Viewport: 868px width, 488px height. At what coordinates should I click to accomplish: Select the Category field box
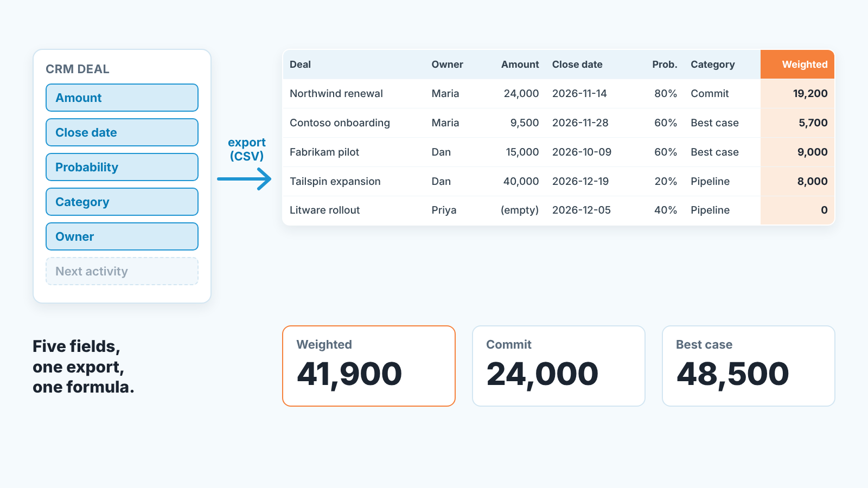click(122, 202)
